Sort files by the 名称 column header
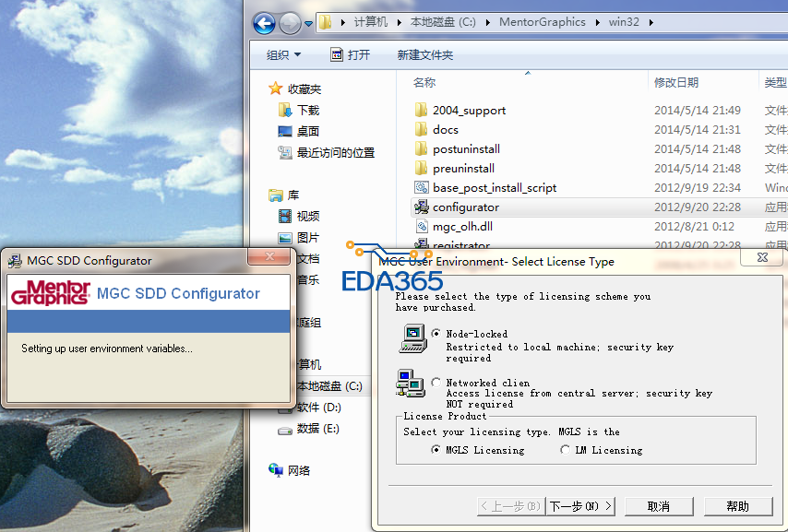 point(424,82)
